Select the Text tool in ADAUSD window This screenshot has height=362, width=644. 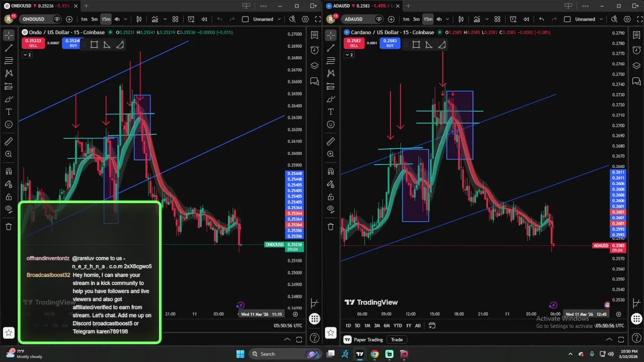click(x=331, y=112)
